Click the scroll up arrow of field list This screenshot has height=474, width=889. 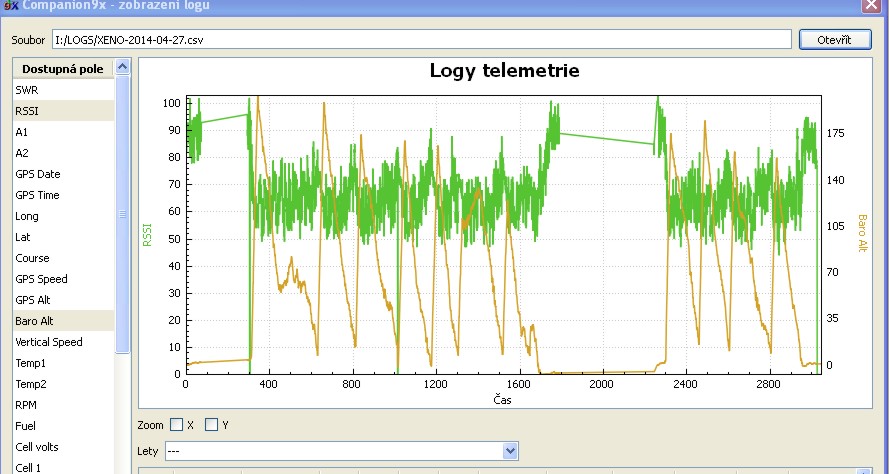123,67
